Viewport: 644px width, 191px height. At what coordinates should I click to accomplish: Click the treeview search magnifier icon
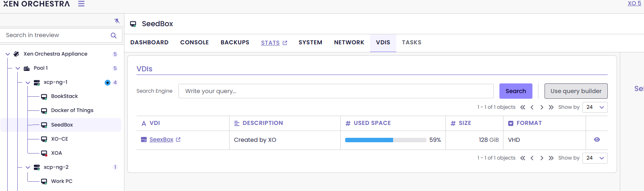tap(114, 35)
